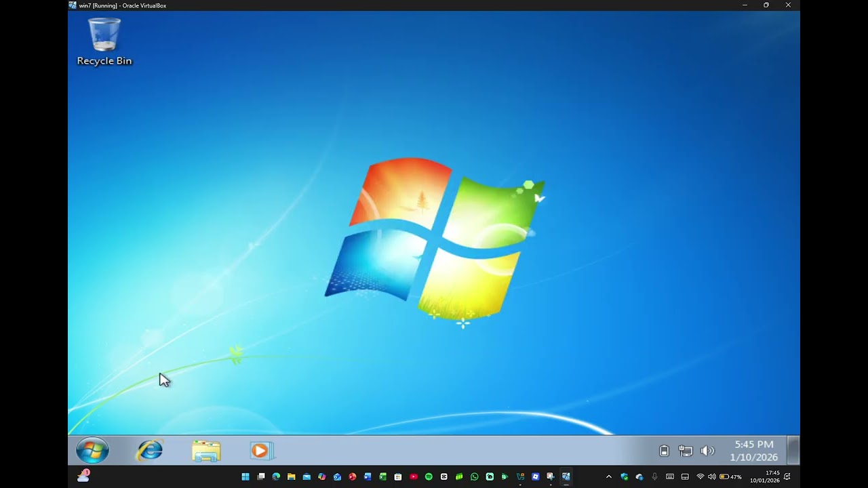Open the Windows 7 Start orb
Viewport: 868px width, 488px height.
[92, 451]
